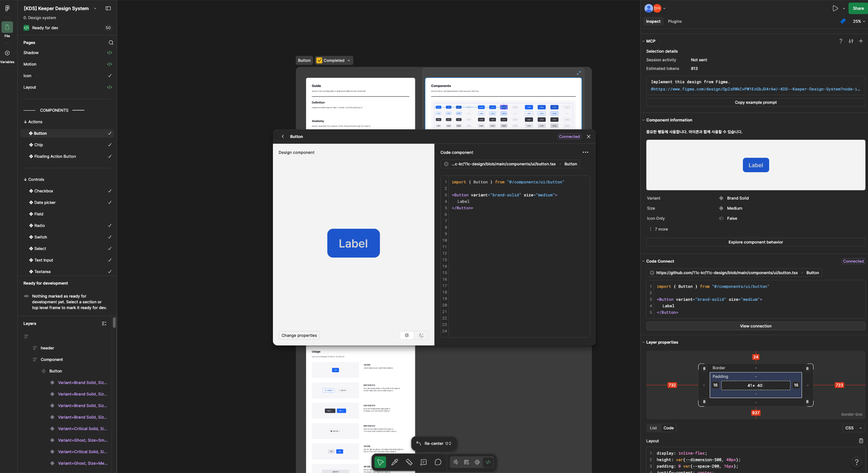Collapse the MCP section
The width and height of the screenshot is (868, 473).
(643, 41)
